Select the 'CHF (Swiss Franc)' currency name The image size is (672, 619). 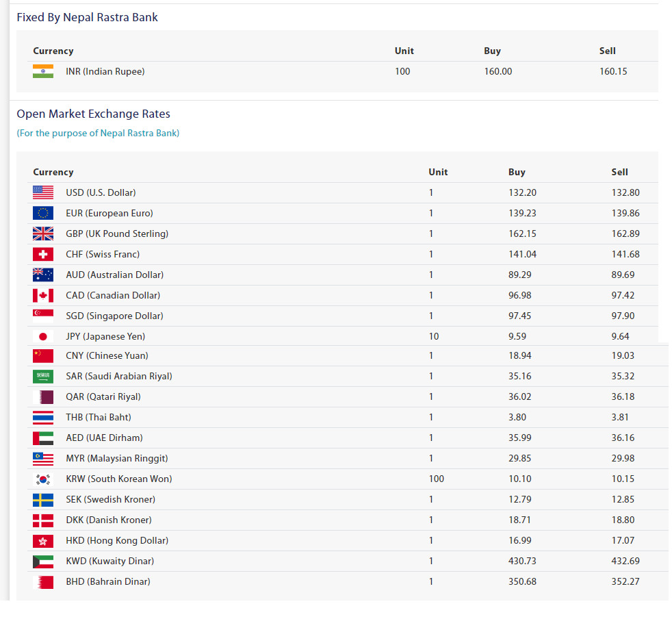pos(103,254)
